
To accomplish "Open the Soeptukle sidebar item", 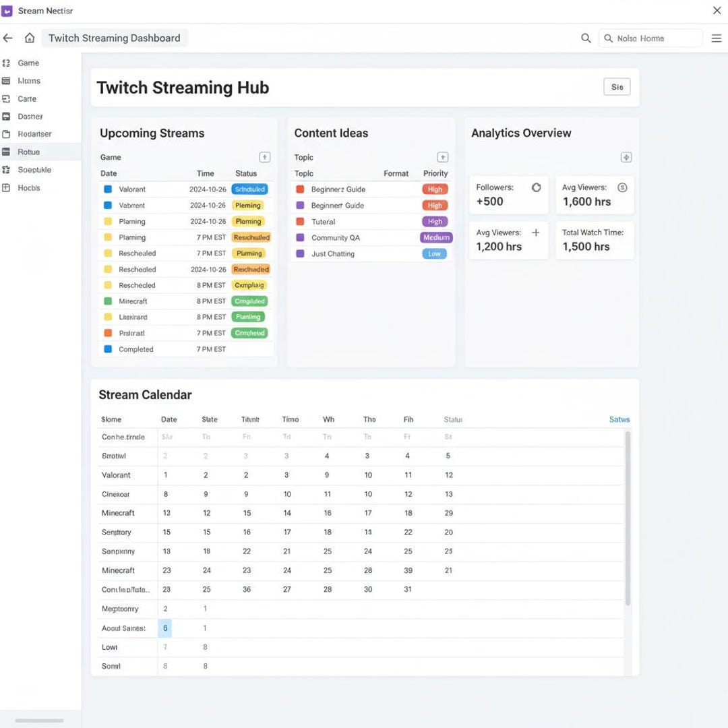I will [40, 170].
